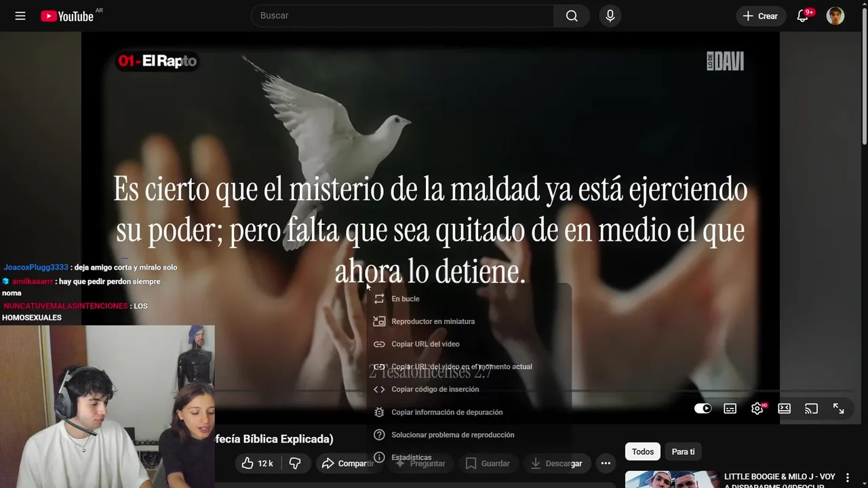868x488 pixels.
Task: Click the magnifier search button
Action: pos(572,16)
